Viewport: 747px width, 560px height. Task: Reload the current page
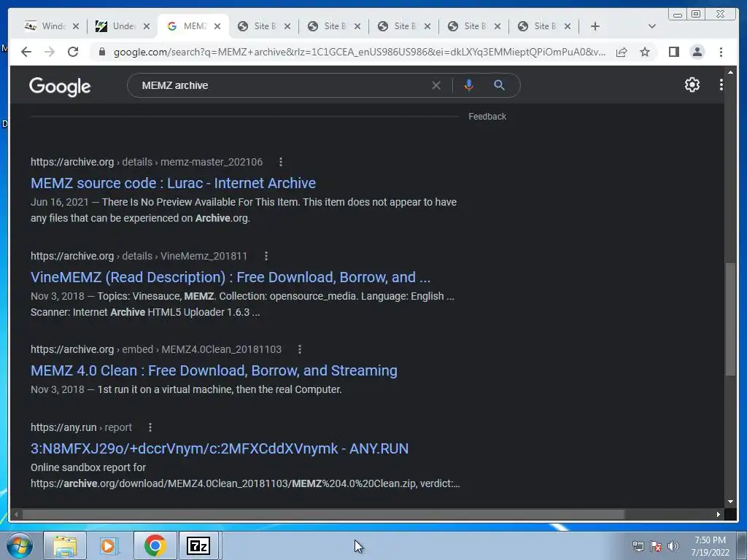72,52
